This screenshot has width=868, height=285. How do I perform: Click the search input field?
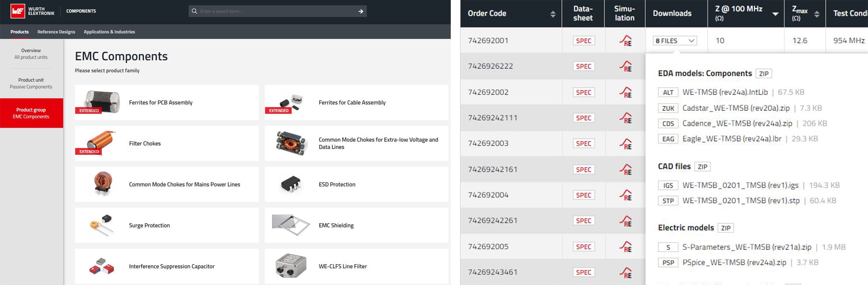pyautogui.click(x=273, y=11)
